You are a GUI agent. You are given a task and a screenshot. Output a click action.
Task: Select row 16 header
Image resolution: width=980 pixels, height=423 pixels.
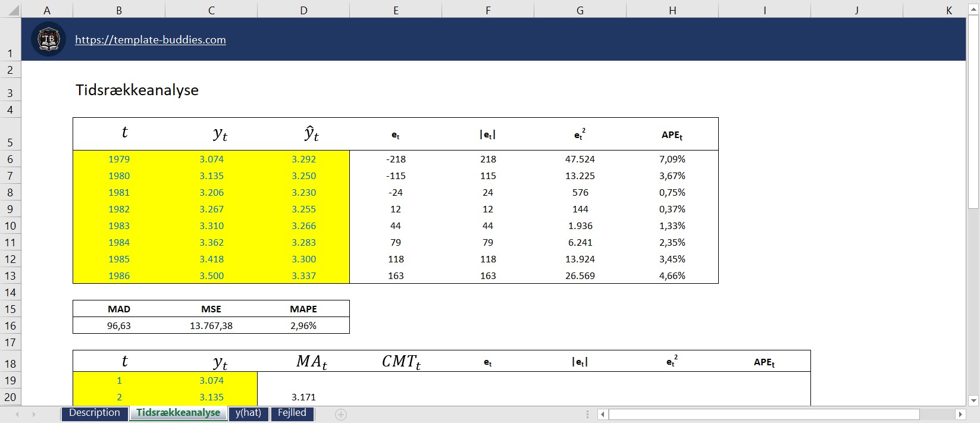pos(10,325)
